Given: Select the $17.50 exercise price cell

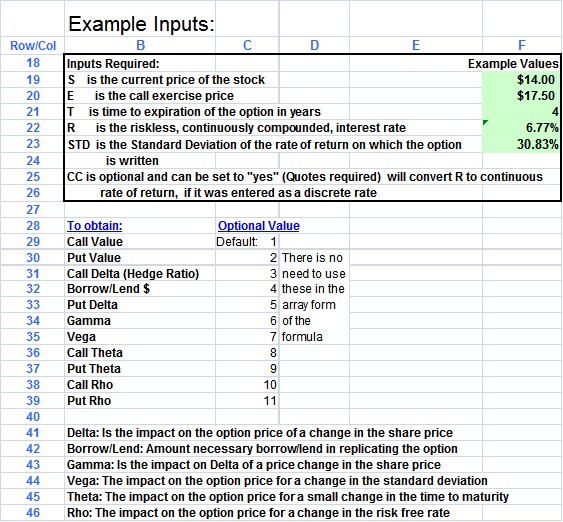Looking at the screenshot, I should [x=521, y=95].
